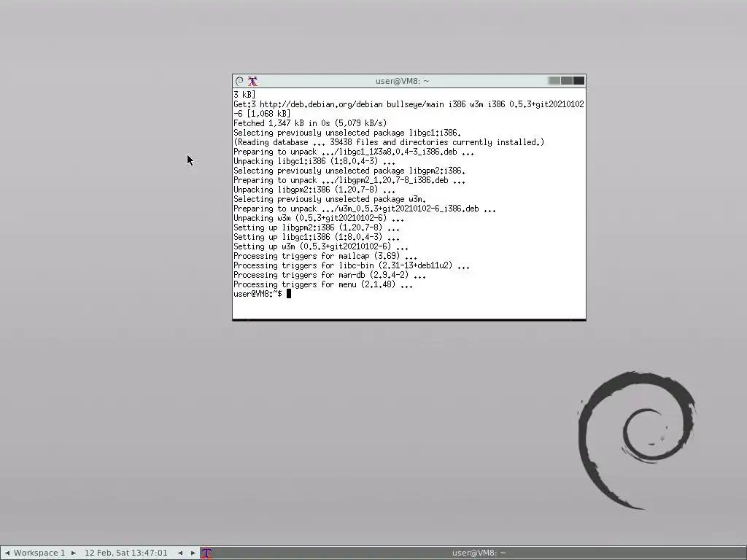This screenshot has width=747, height=560.
Task: Click 'Processing triggers for libc-bin' line
Action: [x=352, y=266]
